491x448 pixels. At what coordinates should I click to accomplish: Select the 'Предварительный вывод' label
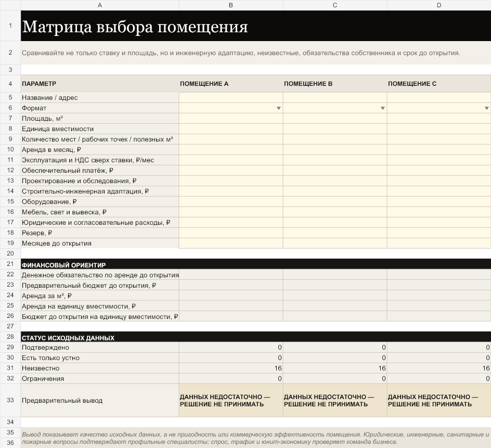point(100,400)
